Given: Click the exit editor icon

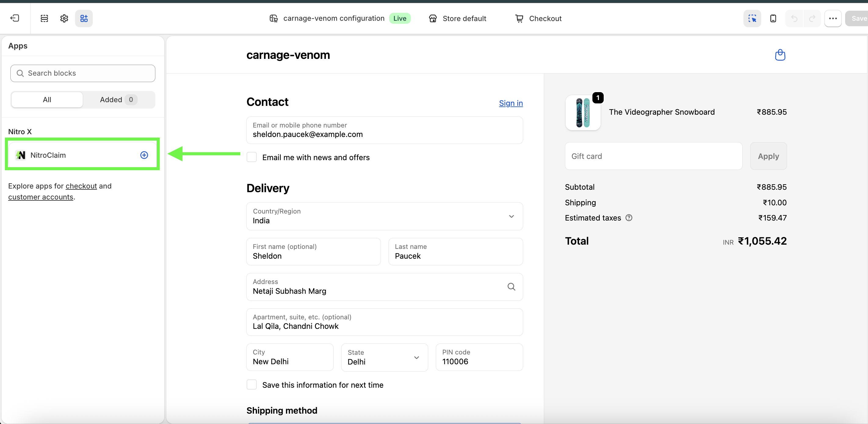Looking at the screenshot, I should click(x=15, y=18).
